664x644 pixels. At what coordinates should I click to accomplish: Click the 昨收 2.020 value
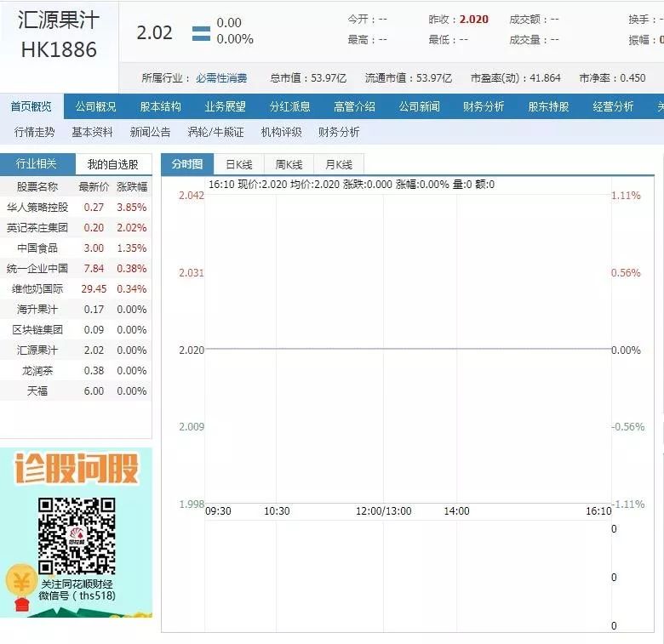(x=474, y=20)
